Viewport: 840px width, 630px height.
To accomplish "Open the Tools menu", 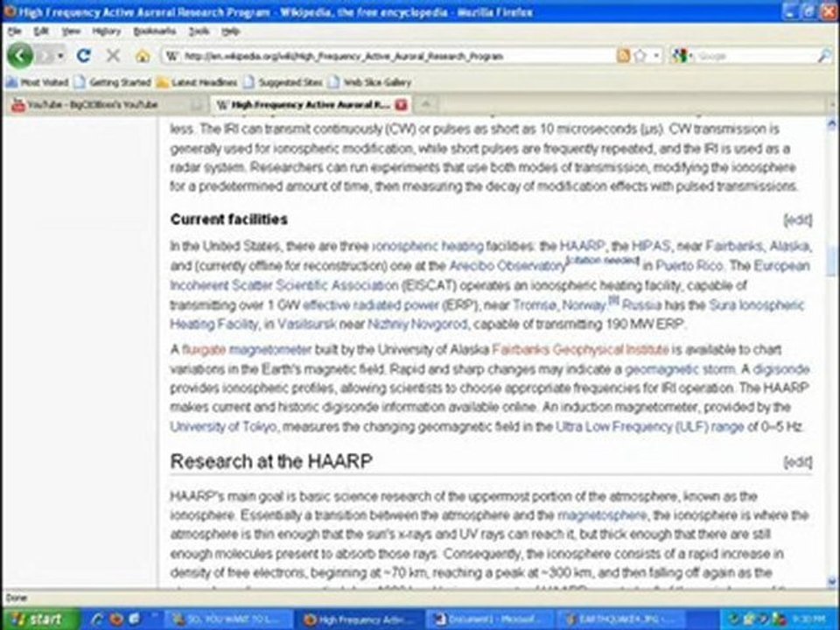I will (x=199, y=31).
